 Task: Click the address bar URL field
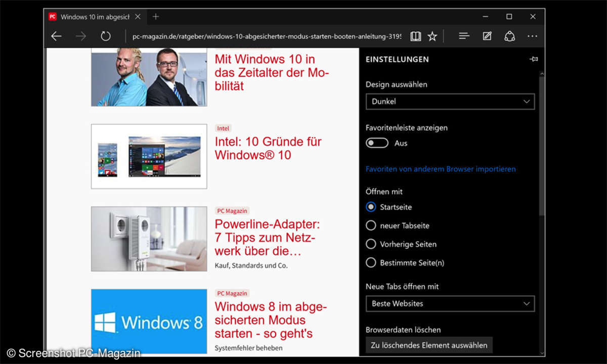[x=267, y=36]
